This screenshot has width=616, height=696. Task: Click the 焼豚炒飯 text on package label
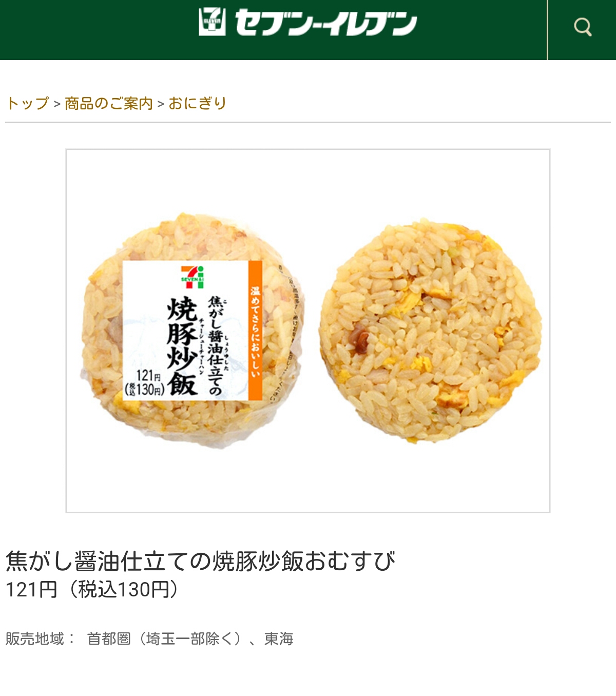pyautogui.click(x=182, y=346)
